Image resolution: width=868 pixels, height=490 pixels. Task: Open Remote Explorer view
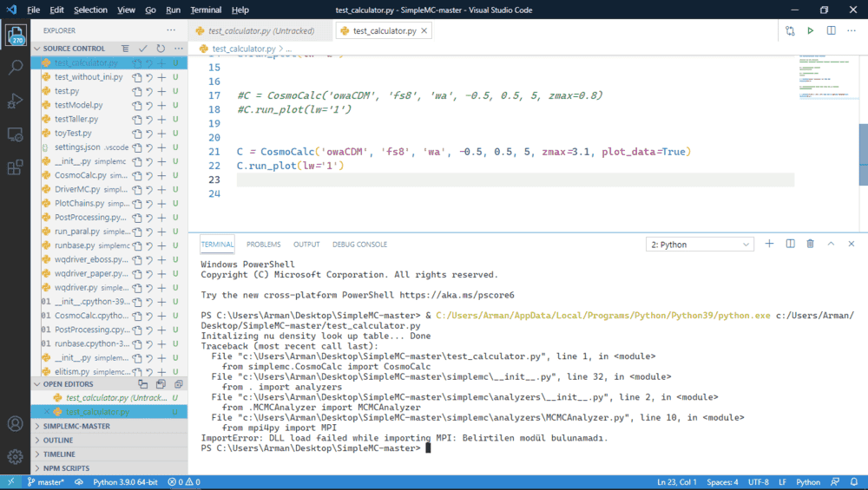point(16,134)
